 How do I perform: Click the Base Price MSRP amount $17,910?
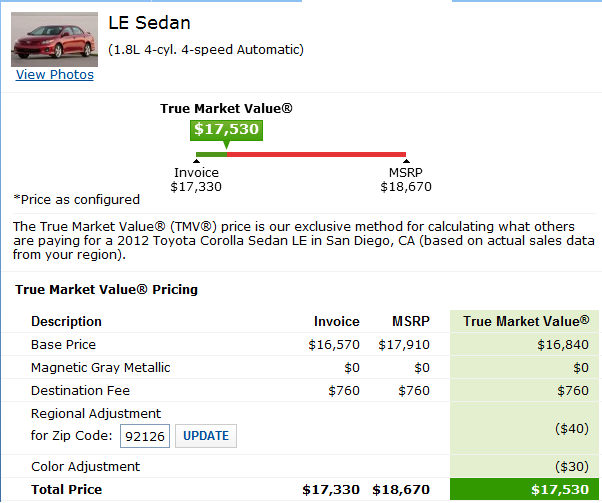pos(405,345)
